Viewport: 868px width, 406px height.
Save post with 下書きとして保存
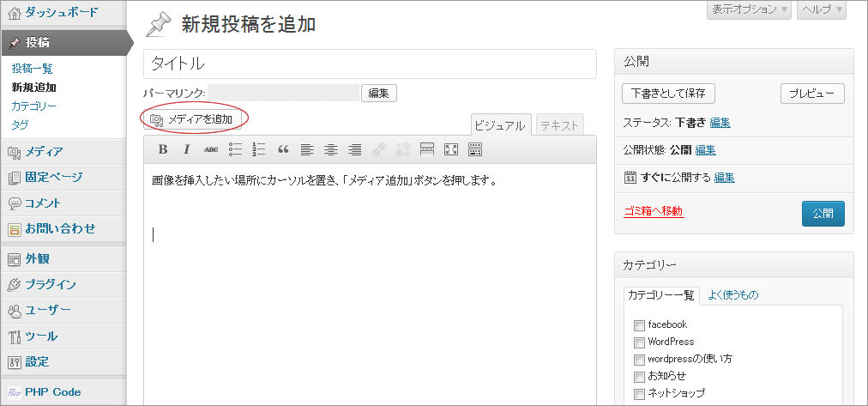668,94
